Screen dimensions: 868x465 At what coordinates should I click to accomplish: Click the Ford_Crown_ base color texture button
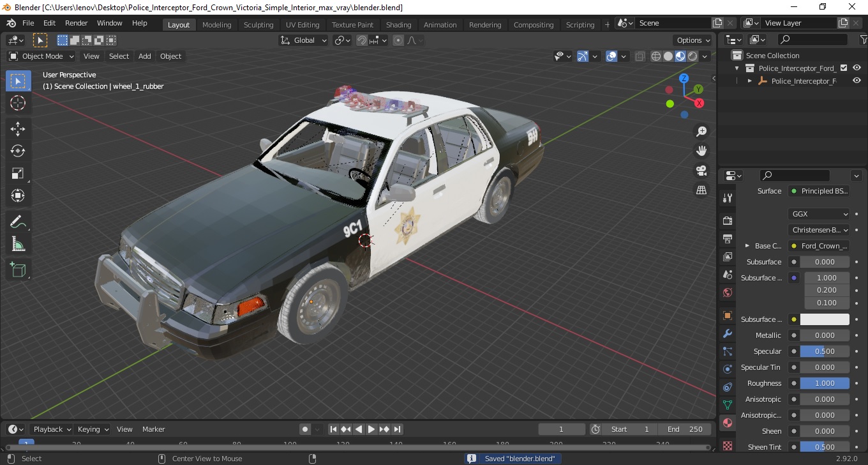click(x=819, y=246)
